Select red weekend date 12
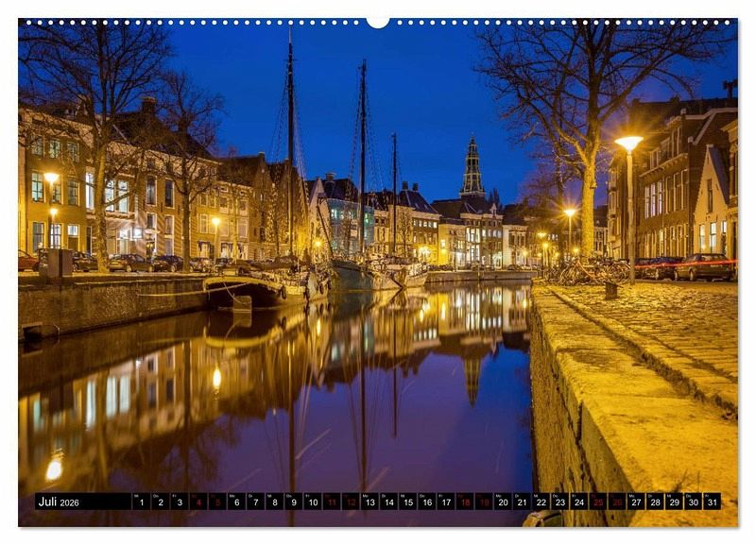Viewport: 756px width, 545px height. [351, 502]
